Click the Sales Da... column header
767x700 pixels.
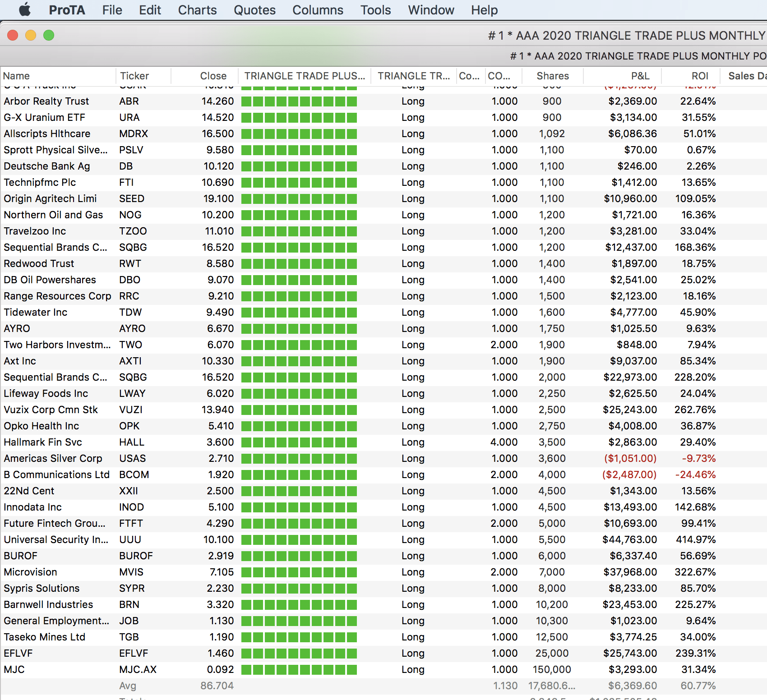point(744,76)
